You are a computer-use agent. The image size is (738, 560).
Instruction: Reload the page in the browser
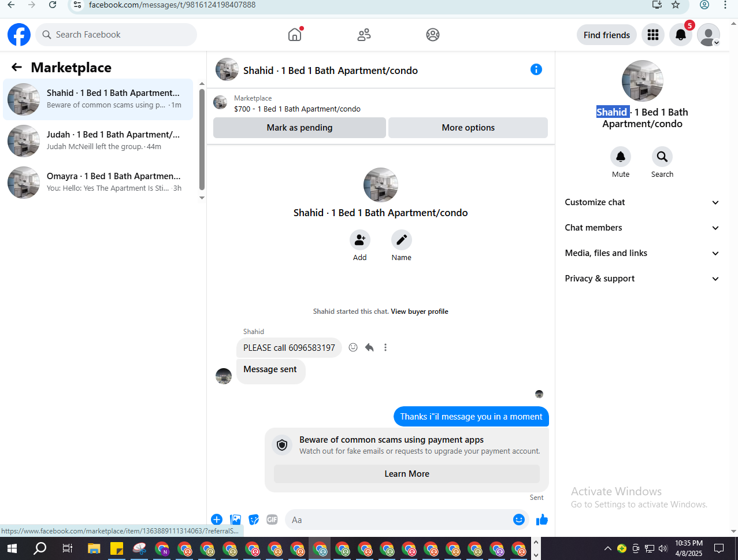(53, 5)
